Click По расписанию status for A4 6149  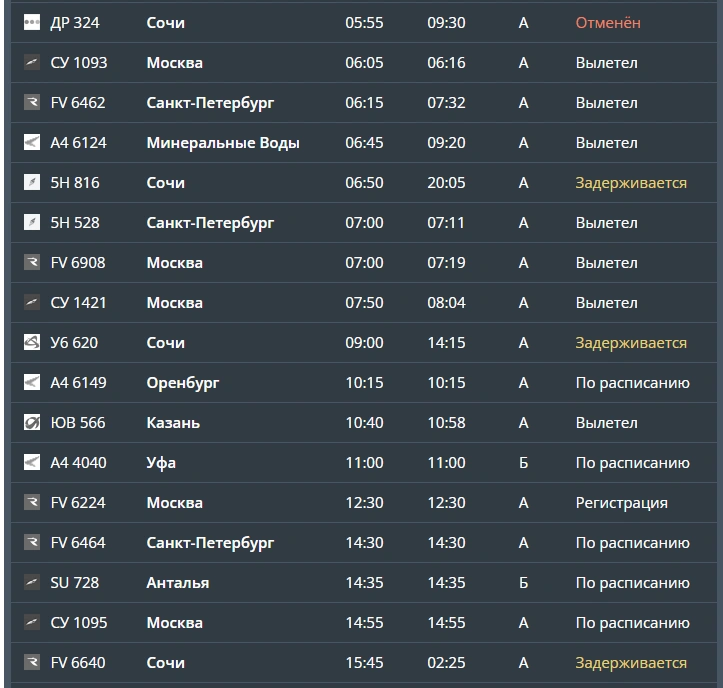click(x=633, y=383)
